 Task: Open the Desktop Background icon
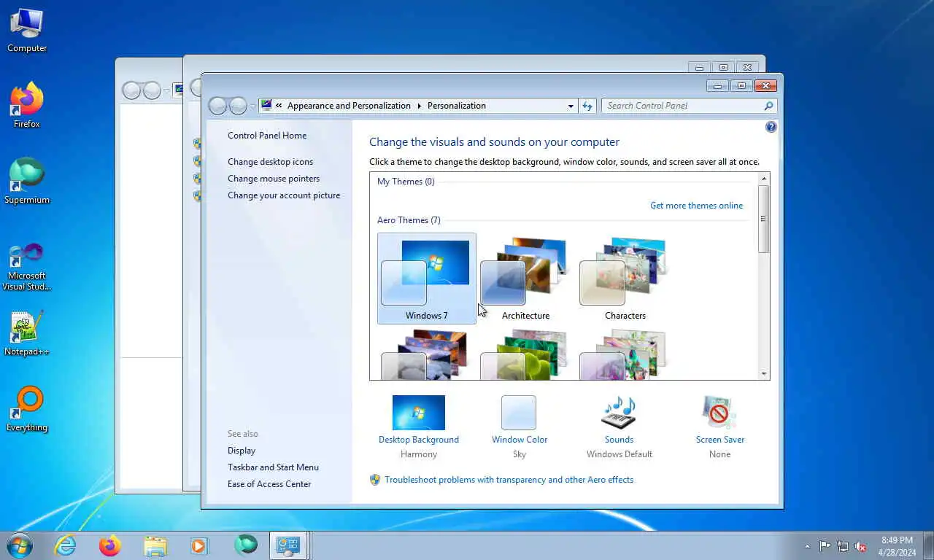click(x=419, y=413)
